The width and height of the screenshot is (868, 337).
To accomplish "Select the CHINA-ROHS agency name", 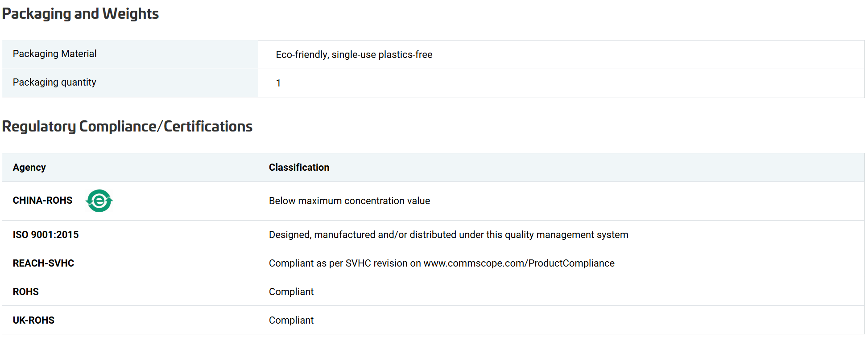I will pyautogui.click(x=42, y=201).
